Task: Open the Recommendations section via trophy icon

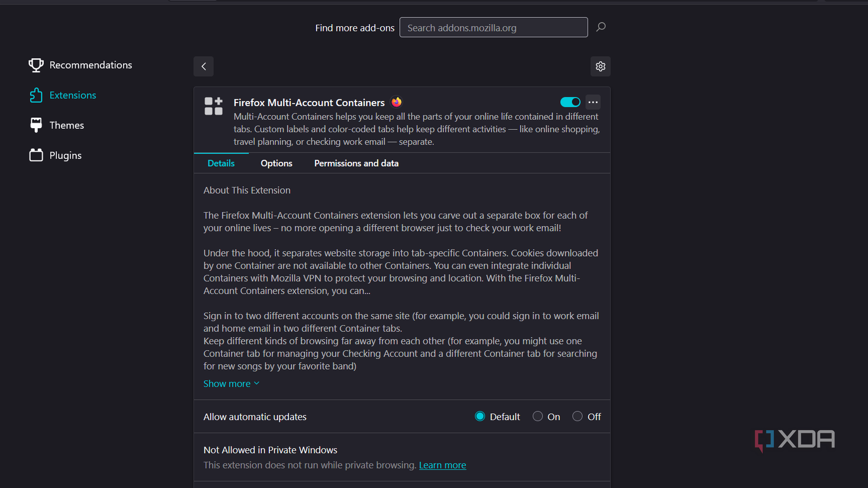Action: point(35,65)
